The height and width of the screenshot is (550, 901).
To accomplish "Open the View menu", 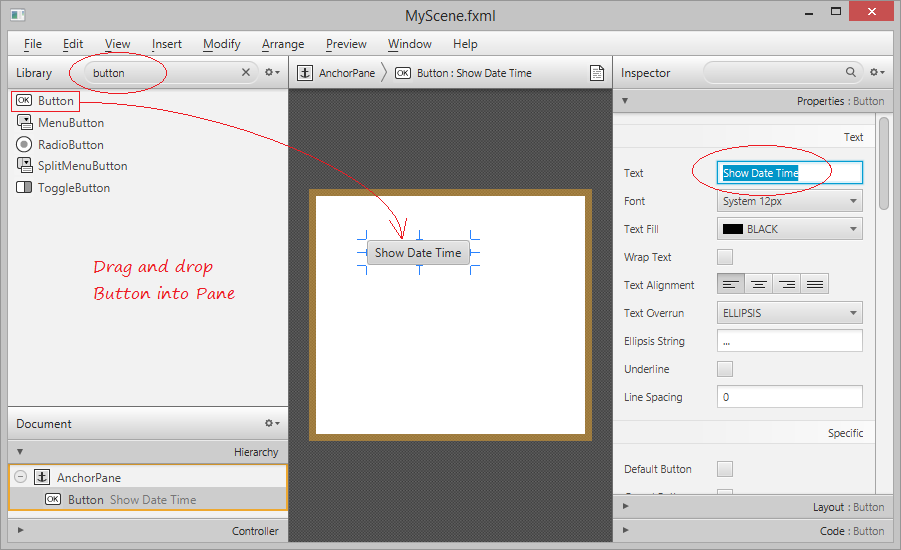I will pos(117,44).
